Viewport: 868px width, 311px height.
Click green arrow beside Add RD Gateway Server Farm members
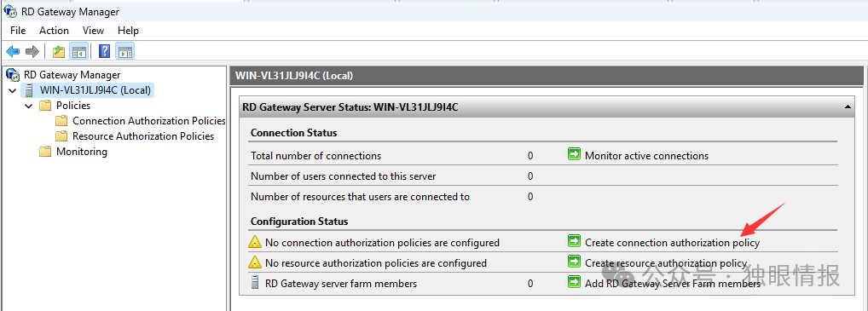coord(574,283)
